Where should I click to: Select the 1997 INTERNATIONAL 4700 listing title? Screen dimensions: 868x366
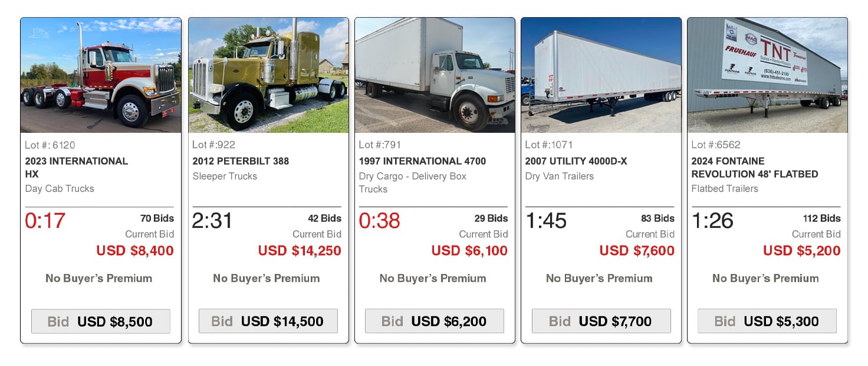click(422, 161)
